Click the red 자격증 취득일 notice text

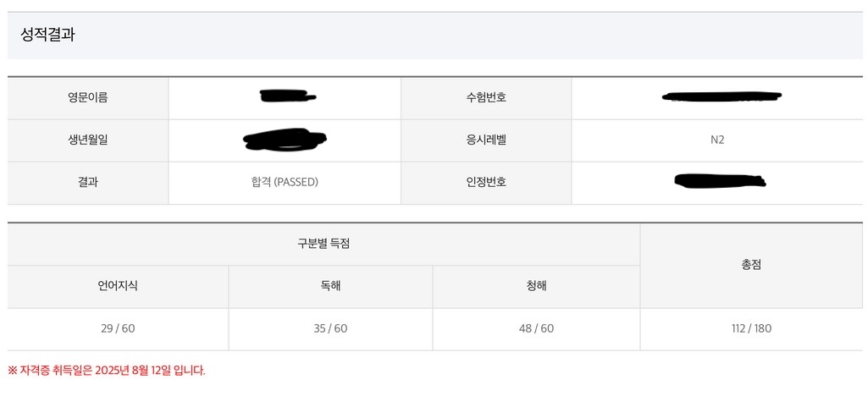107,371
